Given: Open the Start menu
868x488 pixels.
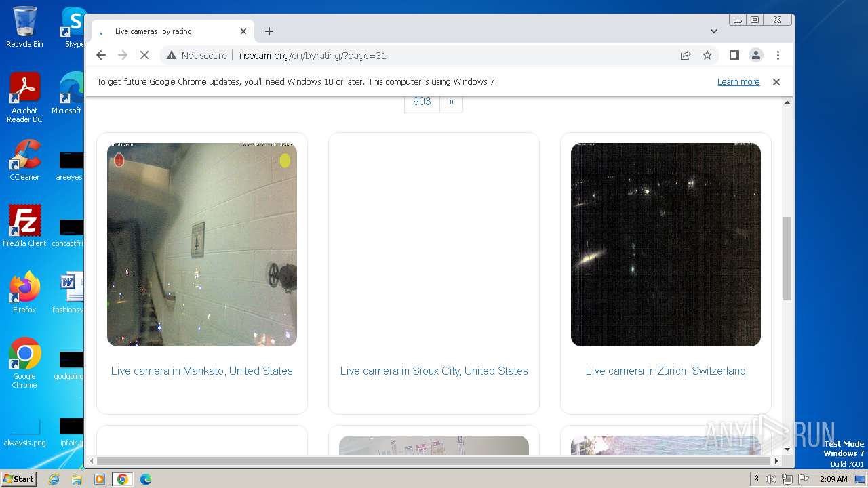Looking at the screenshot, I should pos(19,479).
